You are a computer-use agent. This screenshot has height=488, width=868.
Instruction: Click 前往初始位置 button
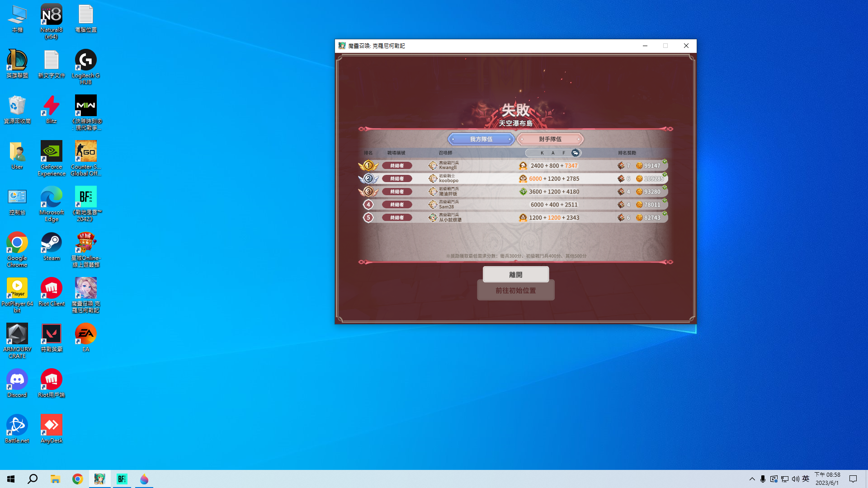pyautogui.click(x=515, y=291)
